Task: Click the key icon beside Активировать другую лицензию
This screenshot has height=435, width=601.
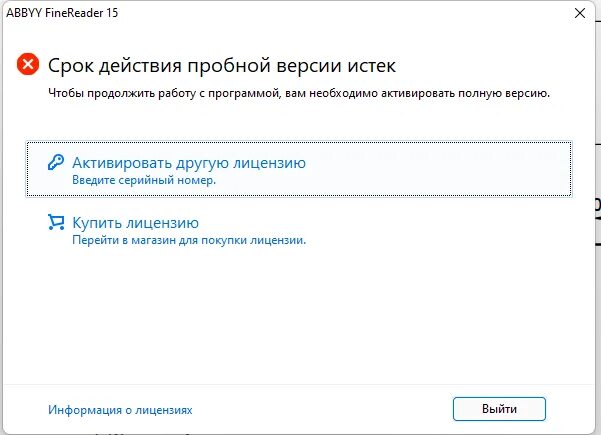Action: click(x=56, y=162)
